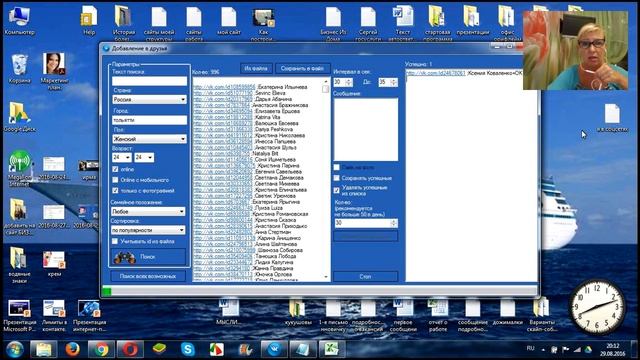Viewport: 640px width, 360px height.
Task: Open the из соцсетях desktop file
Action: pos(612,118)
